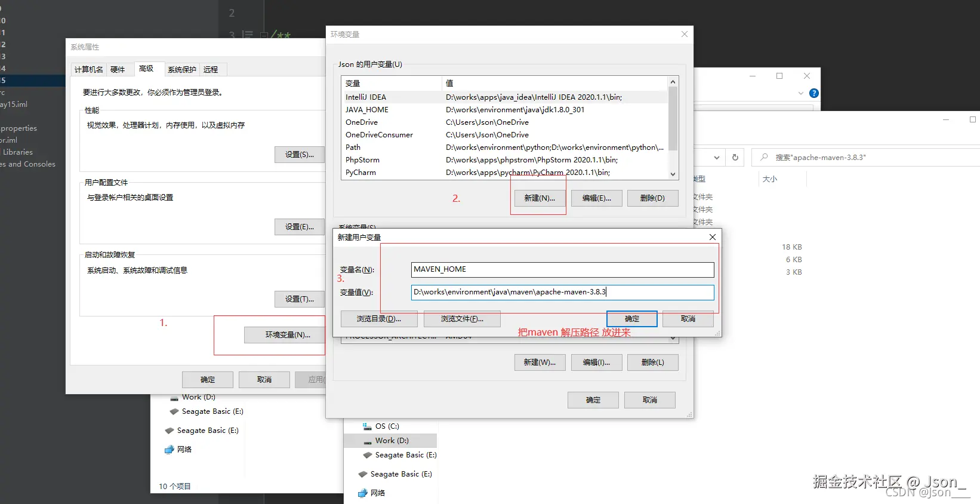Click 新建(N)... button for user variables
The image size is (980, 504).
click(x=540, y=198)
